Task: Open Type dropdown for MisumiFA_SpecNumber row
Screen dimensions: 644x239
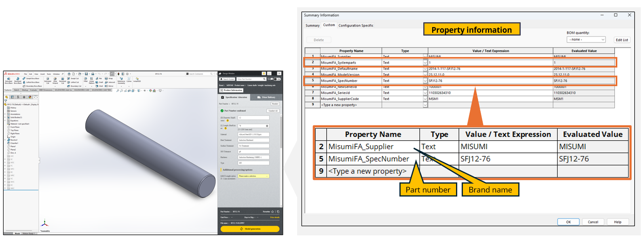Action: click(x=425, y=81)
